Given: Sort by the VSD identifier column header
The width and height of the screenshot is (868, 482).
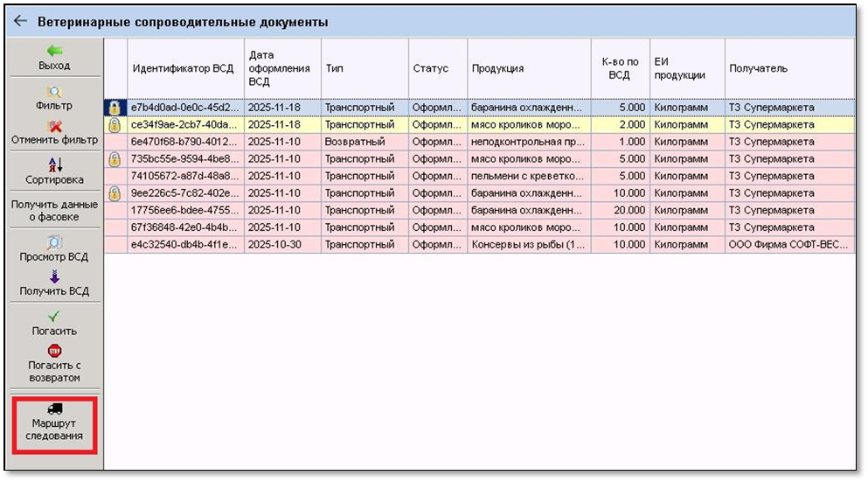Looking at the screenshot, I should click(x=183, y=68).
